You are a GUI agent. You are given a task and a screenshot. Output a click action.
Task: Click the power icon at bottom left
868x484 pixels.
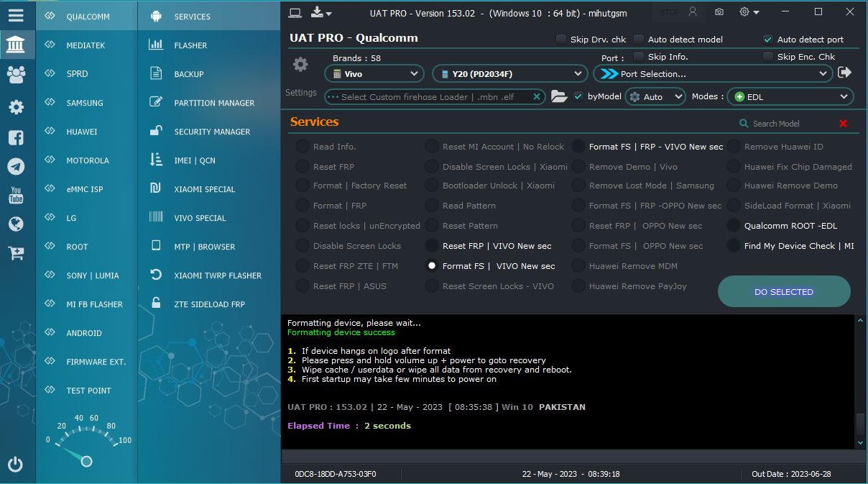16,465
